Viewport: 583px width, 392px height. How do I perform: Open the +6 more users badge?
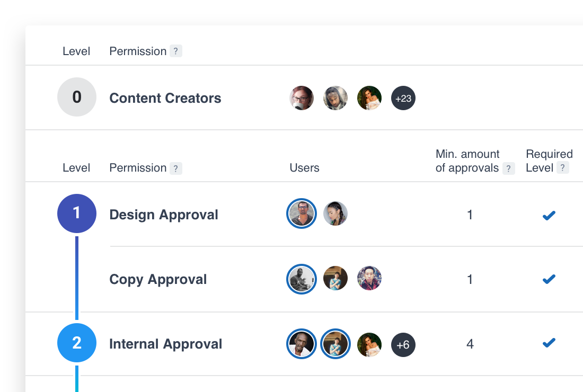403,345
